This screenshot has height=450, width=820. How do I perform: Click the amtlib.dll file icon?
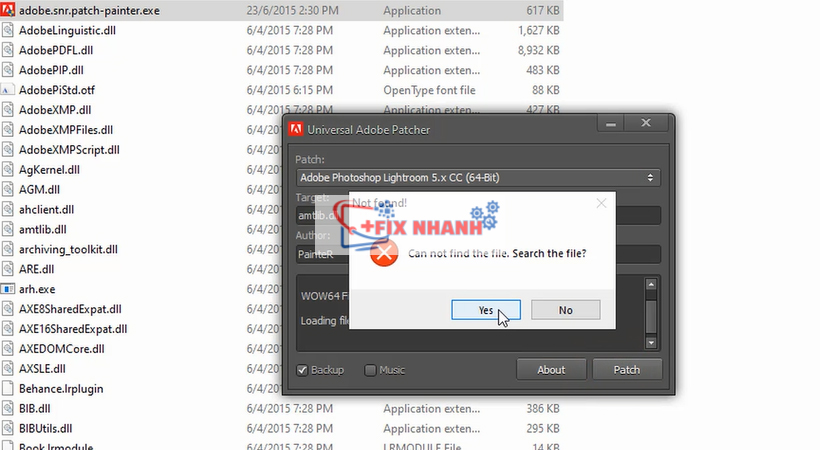(9, 229)
